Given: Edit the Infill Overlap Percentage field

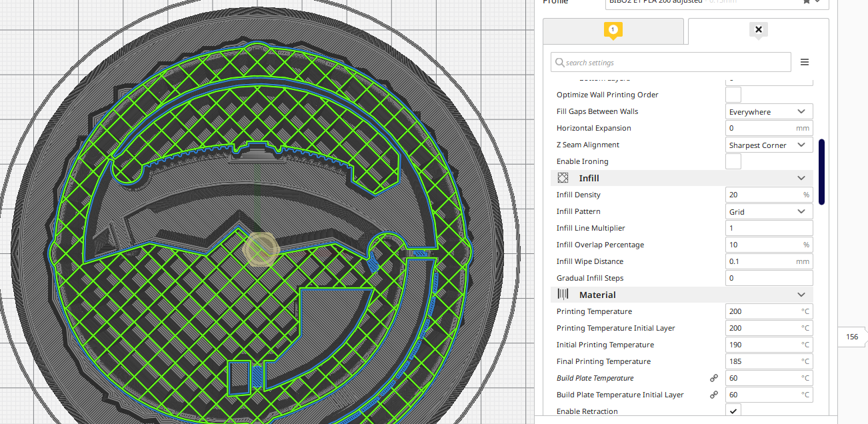Looking at the screenshot, I should (769, 245).
